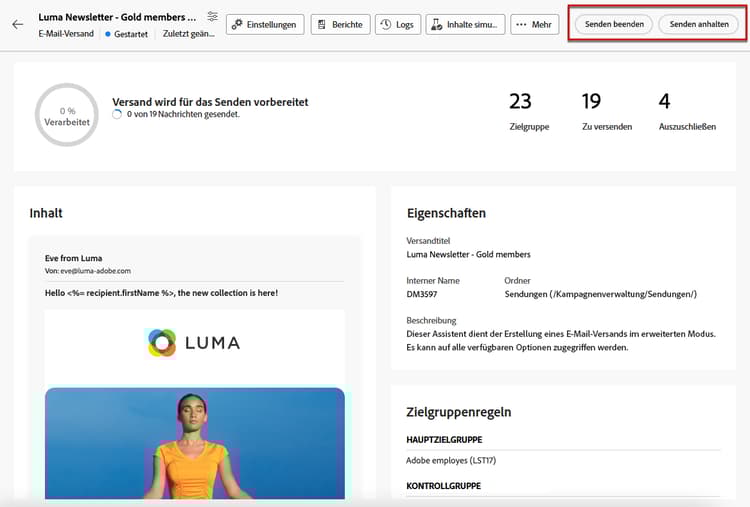Click 0 von 19 Nachrichten gesendet text

tap(183, 114)
